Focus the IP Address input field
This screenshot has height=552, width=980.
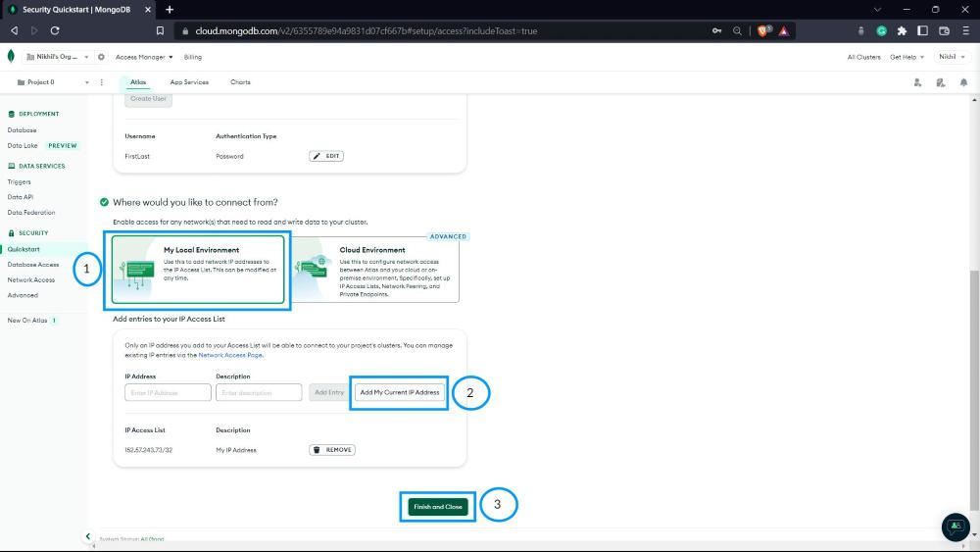(168, 392)
